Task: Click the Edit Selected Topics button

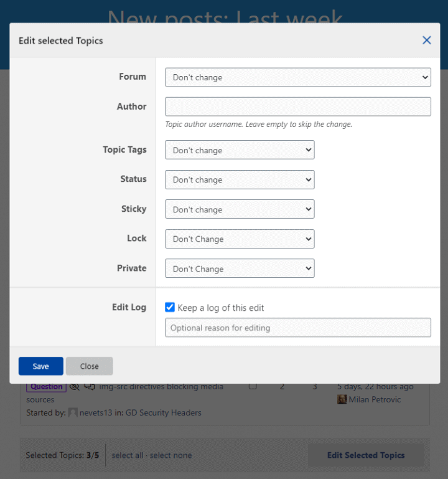Action: (366, 455)
